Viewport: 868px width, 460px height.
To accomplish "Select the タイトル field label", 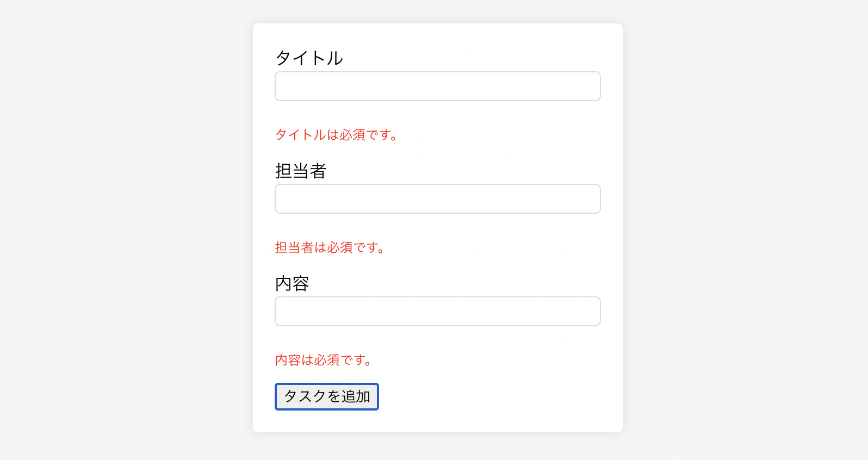I will tap(309, 58).
